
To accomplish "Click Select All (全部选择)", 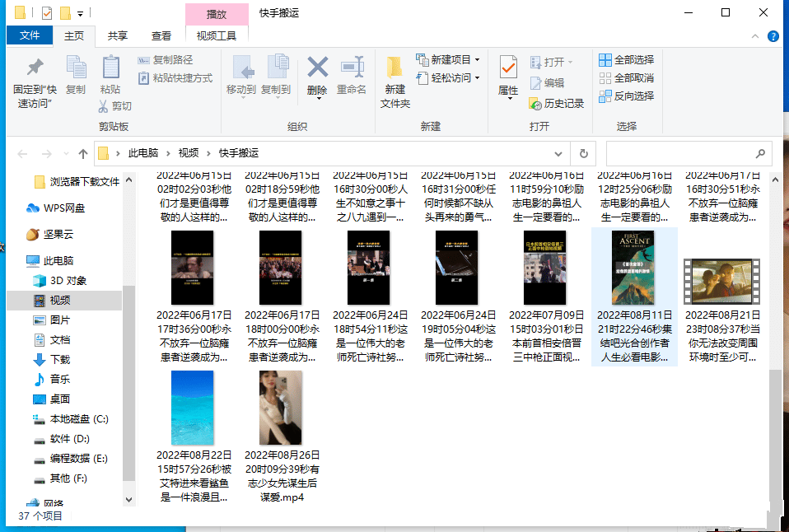I will (x=627, y=60).
